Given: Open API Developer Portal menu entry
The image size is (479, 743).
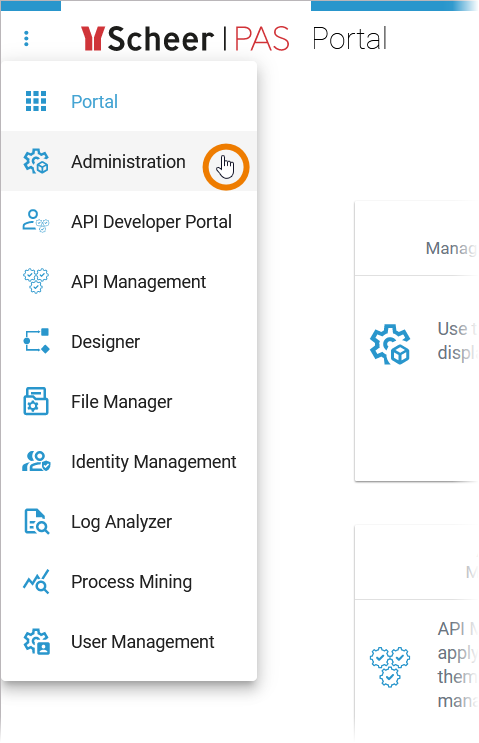Looking at the screenshot, I should tap(129, 221).
